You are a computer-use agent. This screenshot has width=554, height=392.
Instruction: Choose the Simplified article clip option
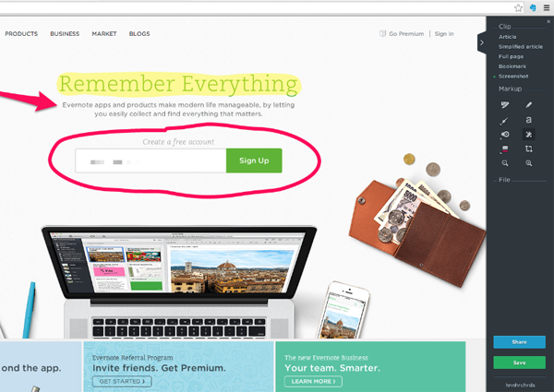[521, 46]
